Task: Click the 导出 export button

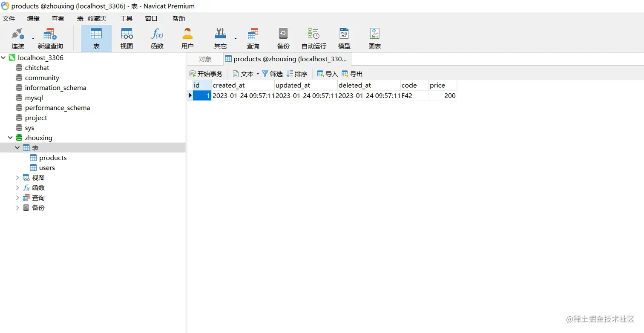Action: tap(352, 74)
